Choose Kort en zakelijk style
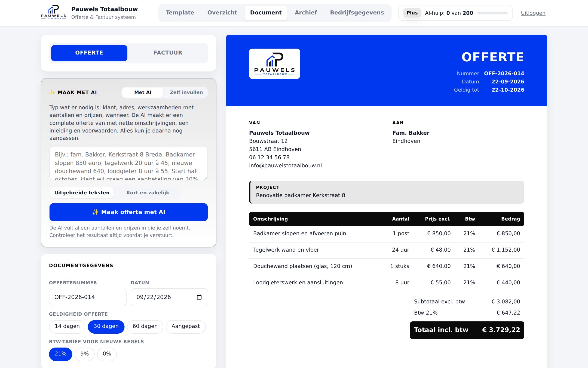Image resolution: width=588 pixels, height=368 pixels. pos(148,193)
